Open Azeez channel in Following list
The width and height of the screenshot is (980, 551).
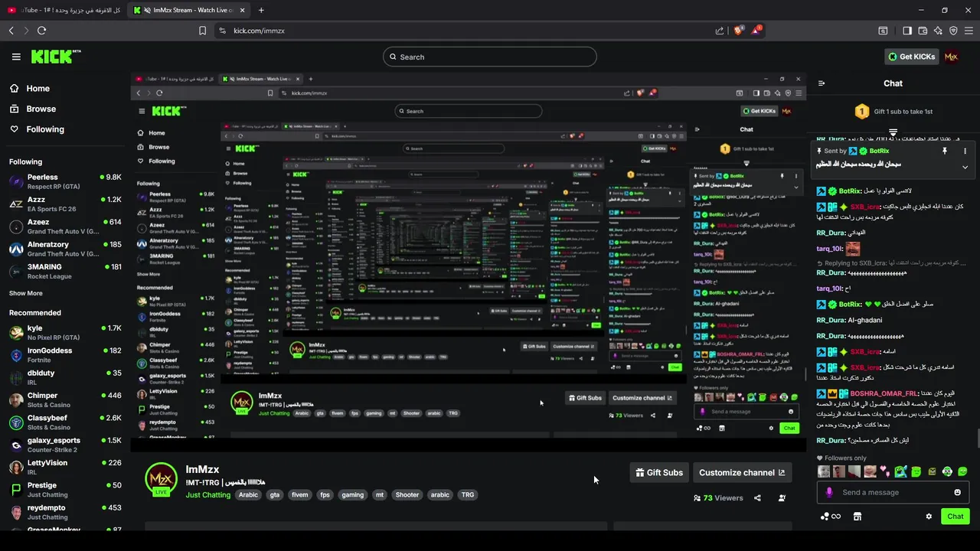pyautogui.click(x=65, y=227)
